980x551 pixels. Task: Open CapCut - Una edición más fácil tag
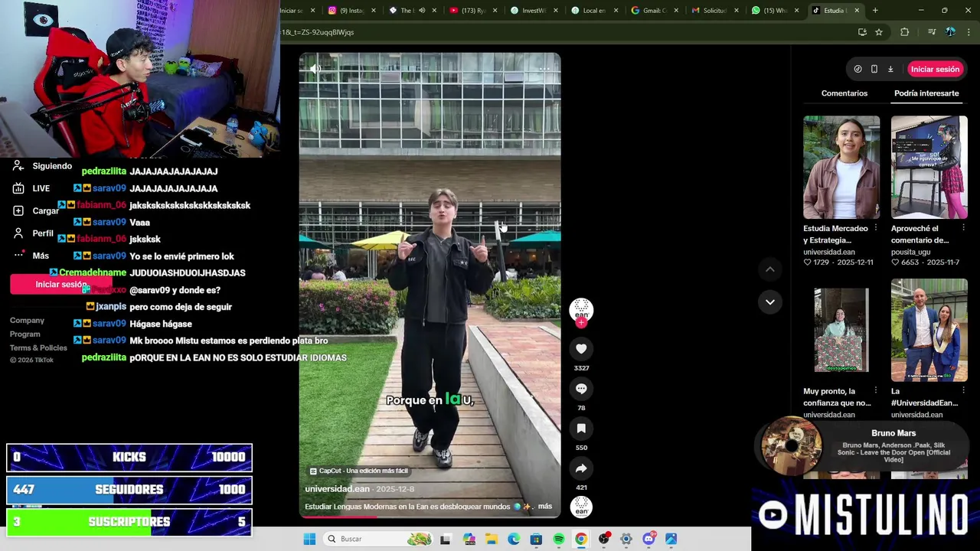359,471
